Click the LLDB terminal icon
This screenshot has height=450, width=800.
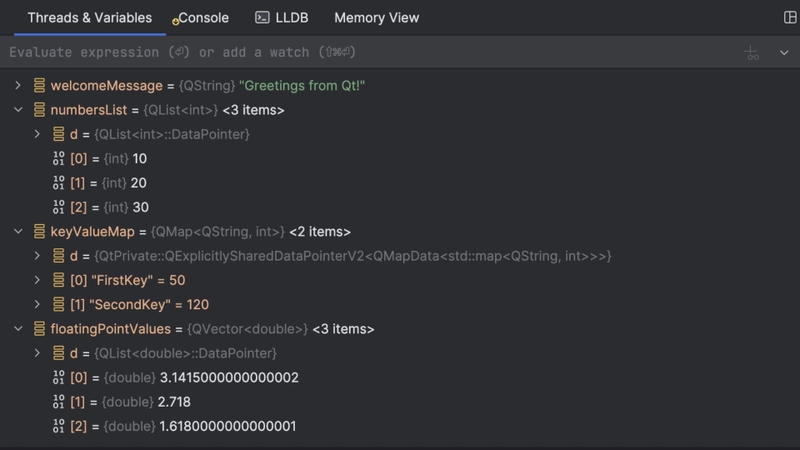point(262,18)
